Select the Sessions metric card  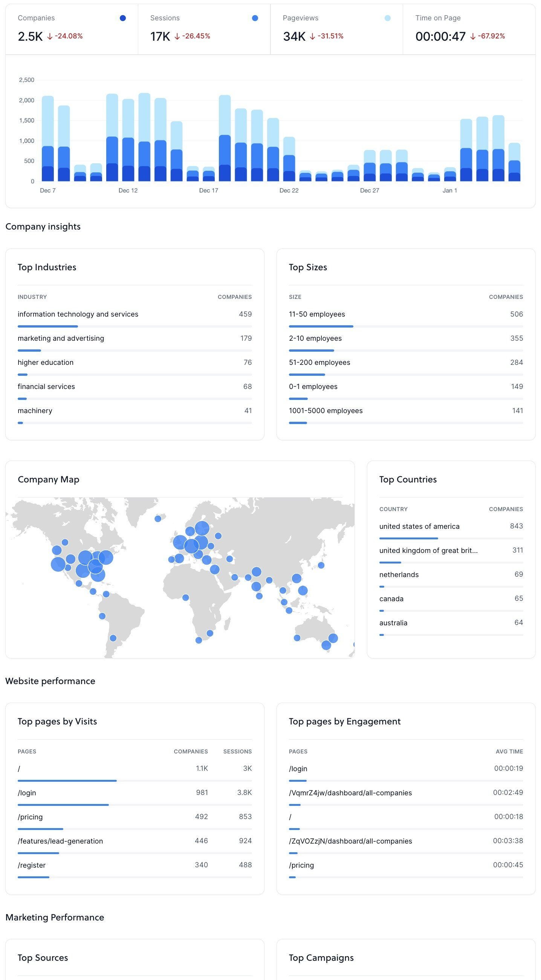[204, 29]
